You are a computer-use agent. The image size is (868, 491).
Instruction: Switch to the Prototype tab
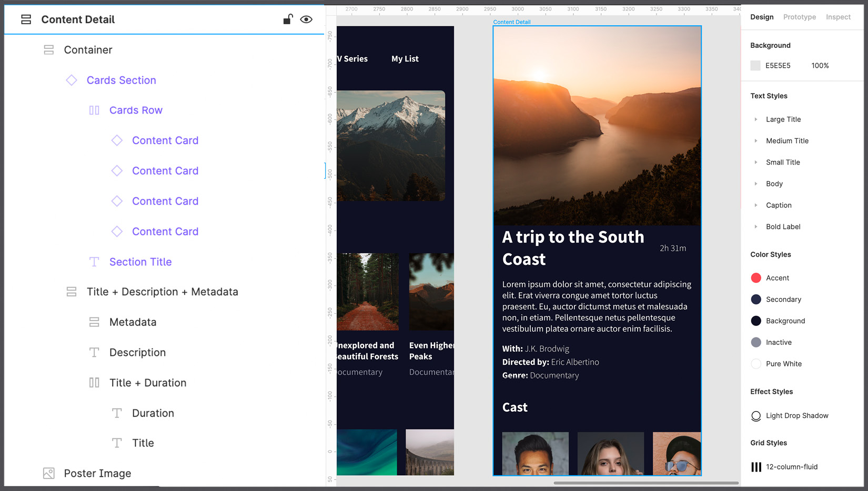click(799, 17)
